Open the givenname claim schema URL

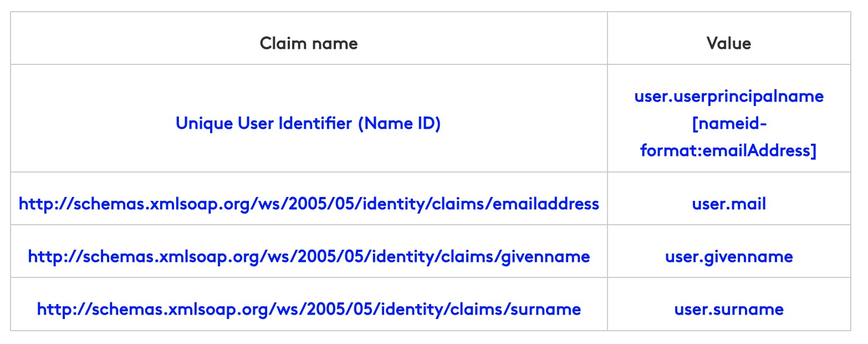point(309,256)
